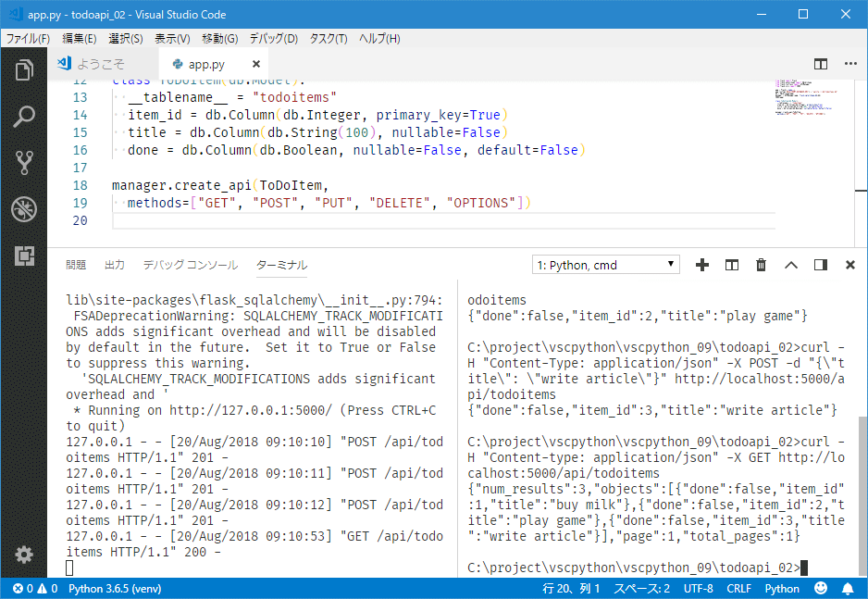Change end of line sequence CRLF

[739, 589]
